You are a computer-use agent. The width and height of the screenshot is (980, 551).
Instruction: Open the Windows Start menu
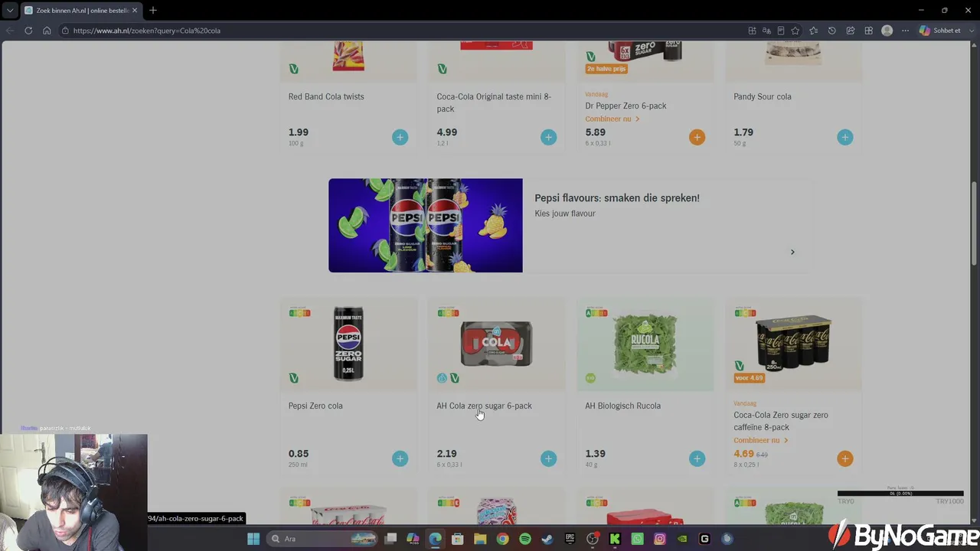click(x=253, y=539)
